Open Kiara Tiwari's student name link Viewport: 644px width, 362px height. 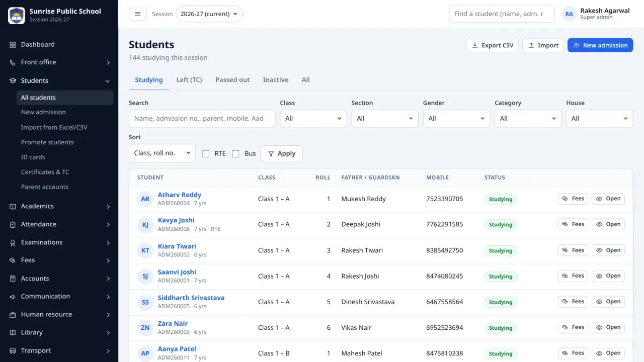[x=177, y=246]
